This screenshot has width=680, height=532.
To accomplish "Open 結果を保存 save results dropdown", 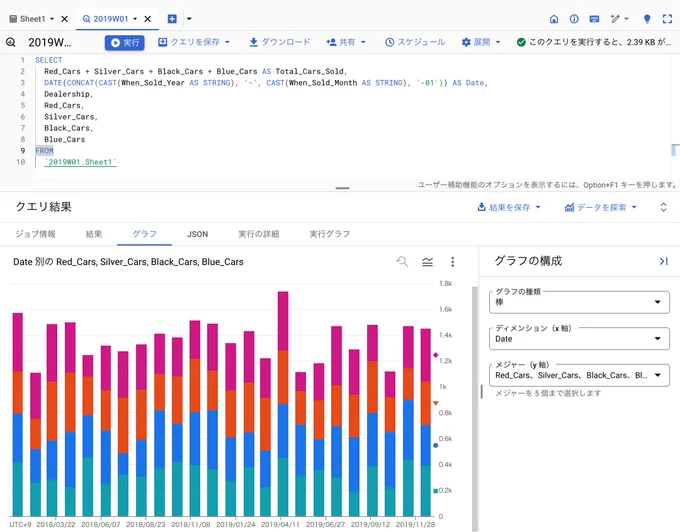I will (509, 207).
